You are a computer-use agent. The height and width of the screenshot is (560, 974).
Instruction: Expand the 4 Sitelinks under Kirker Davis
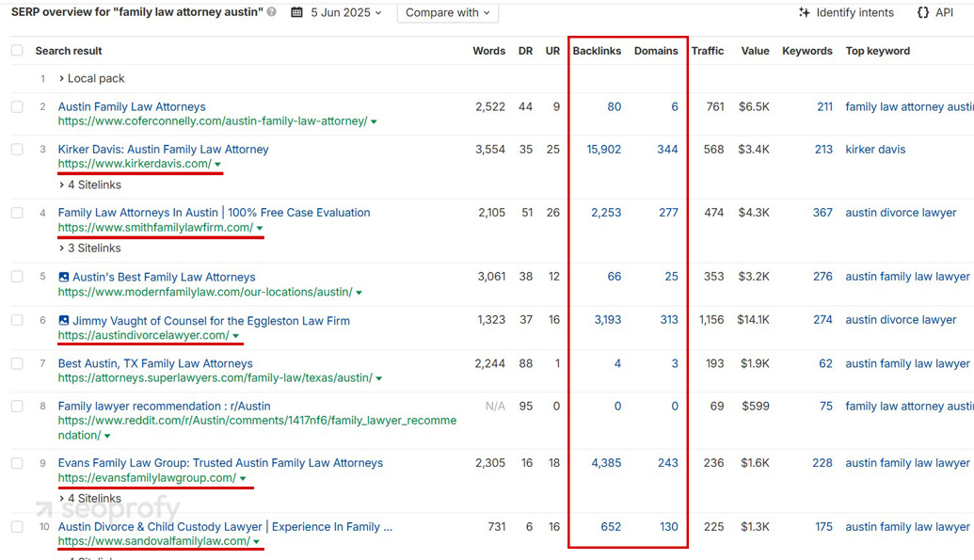point(90,184)
